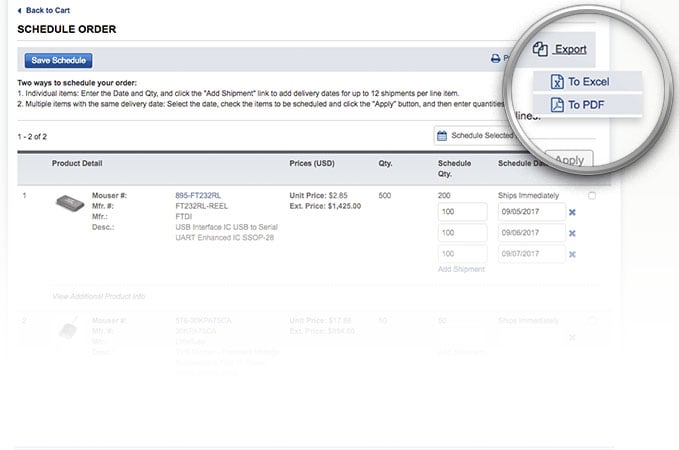
Task: Delete the 09/06/2017 shipment with X
Action: [x=572, y=233]
